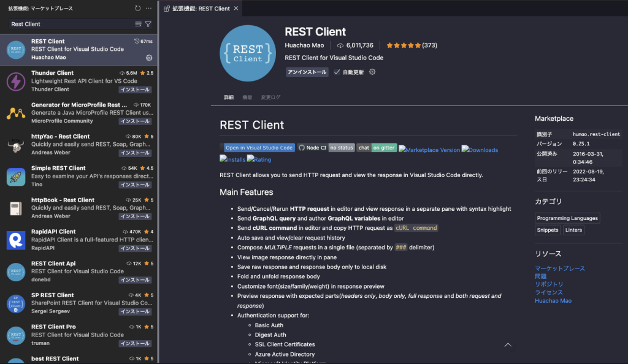Click the refresh icon in extensions header
Viewport: 628px width, 364px height.
point(138,9)
